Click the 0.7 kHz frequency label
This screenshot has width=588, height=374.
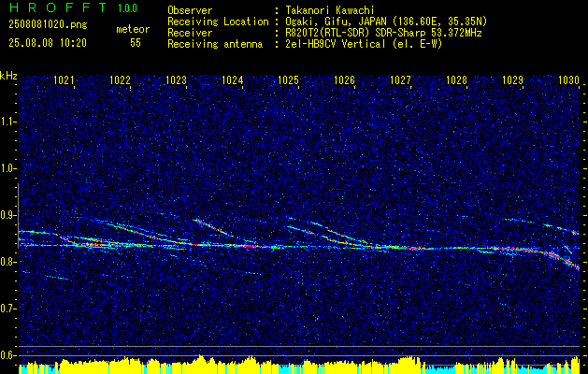7,309
